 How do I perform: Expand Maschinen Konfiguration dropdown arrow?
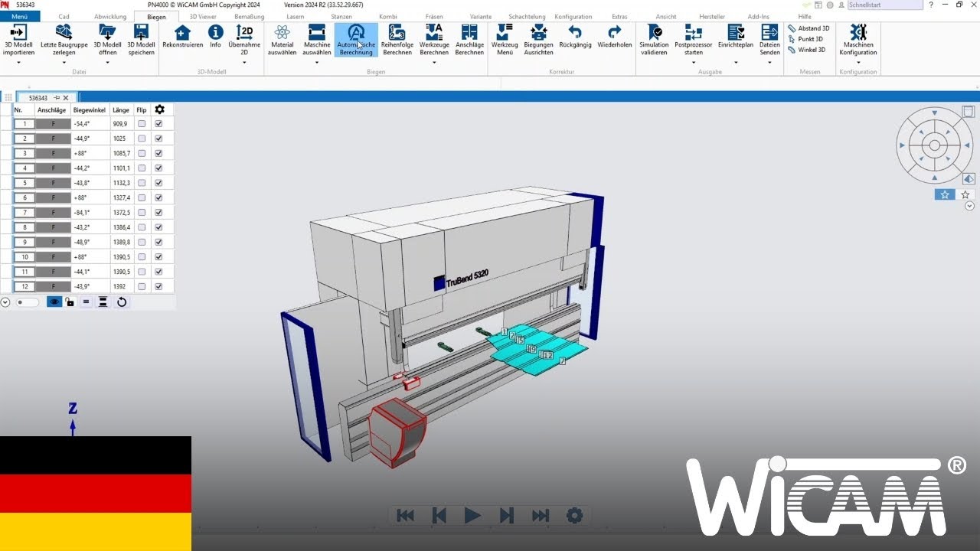coord(858,63)
